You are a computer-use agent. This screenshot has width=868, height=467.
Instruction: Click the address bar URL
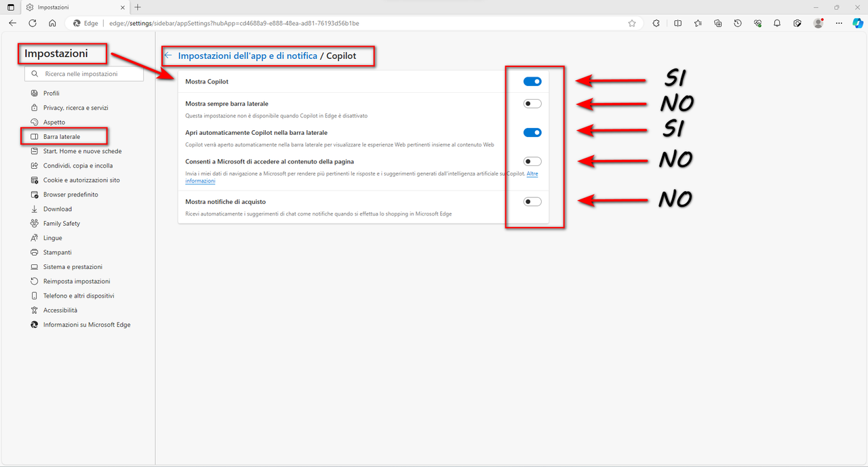pos(234,23)
